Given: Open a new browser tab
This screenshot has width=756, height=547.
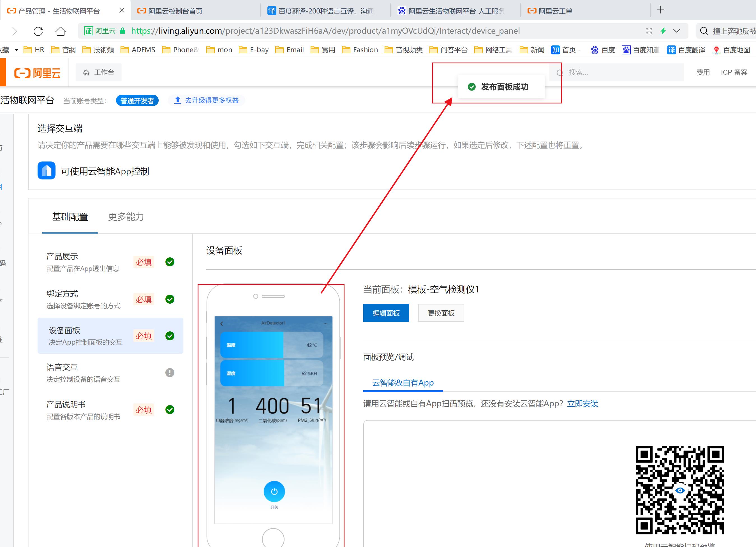Looking at the screenshot, I should pos(660,10).
